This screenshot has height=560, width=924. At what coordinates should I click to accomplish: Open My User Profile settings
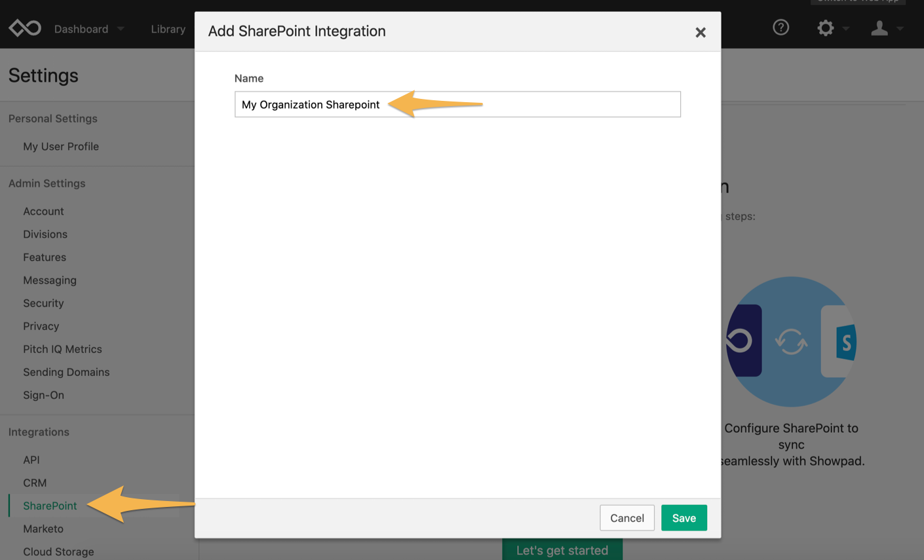click(x=61, y=146)
